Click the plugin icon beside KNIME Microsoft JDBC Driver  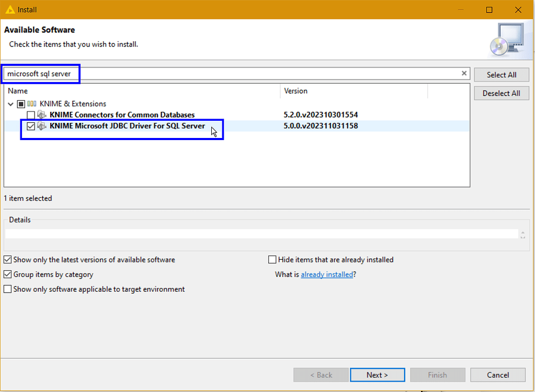click(42, 125)
